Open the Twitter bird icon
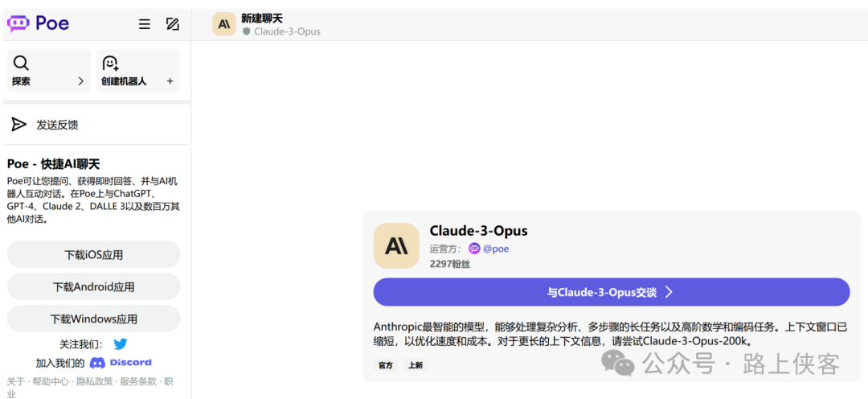Image resolution: width=868 pixels, height=399 pixels. (120, 344)
